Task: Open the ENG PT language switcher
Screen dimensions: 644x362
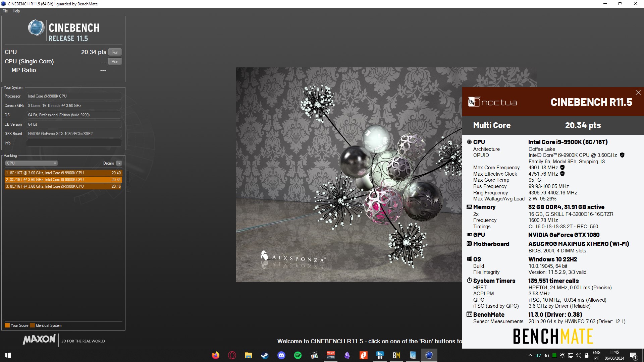Action: (x=596, y=355)
